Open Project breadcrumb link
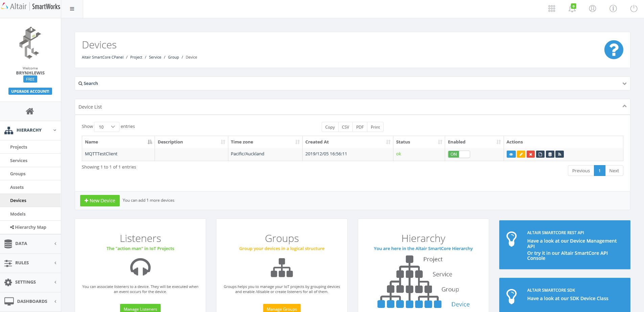This screenshot has width=644, height=312. 136,57
